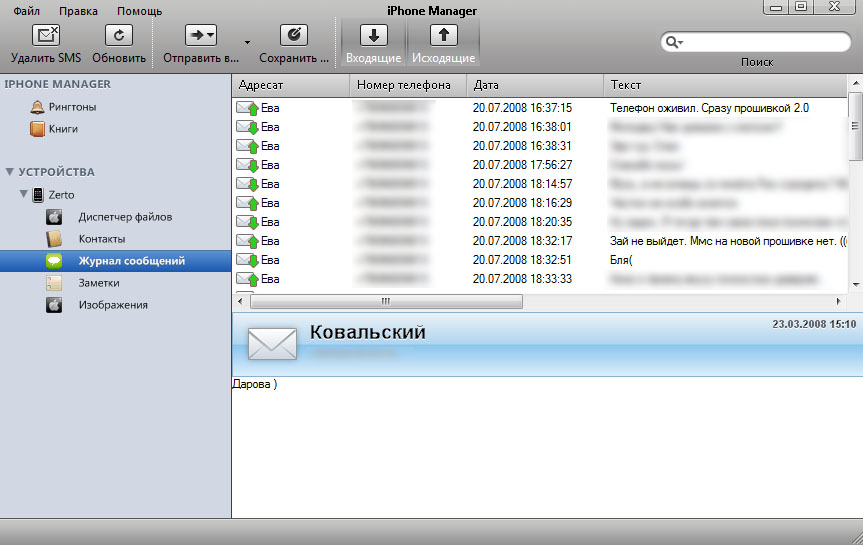Screen dimensions: 863x545
Task: Open Диспетчер файлов in the sidebar
Action: tap(125, 217)
